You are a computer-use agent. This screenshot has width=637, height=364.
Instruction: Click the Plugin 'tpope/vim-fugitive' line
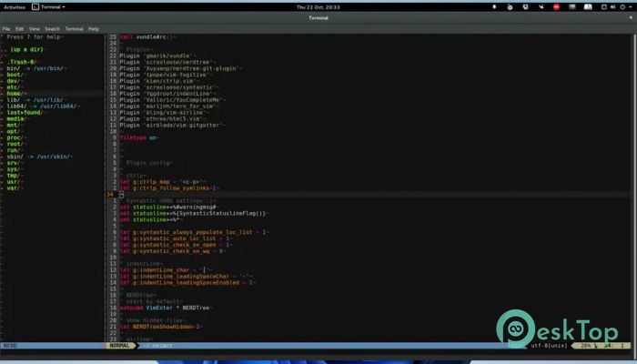point(166,75)
